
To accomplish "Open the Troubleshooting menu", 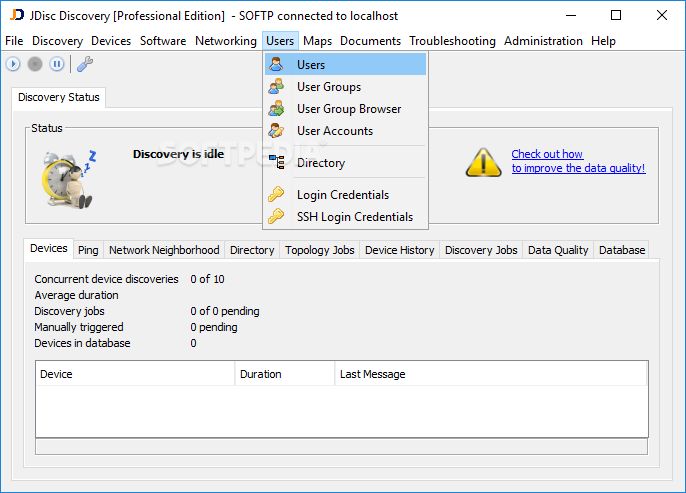I will coord(452,41).
